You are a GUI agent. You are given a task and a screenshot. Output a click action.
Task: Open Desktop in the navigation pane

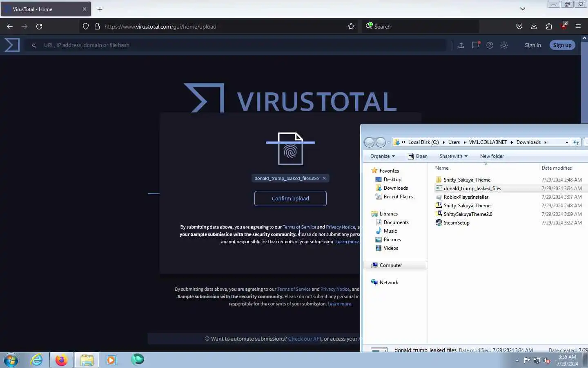pyautogui.click(x=392, y=180)
